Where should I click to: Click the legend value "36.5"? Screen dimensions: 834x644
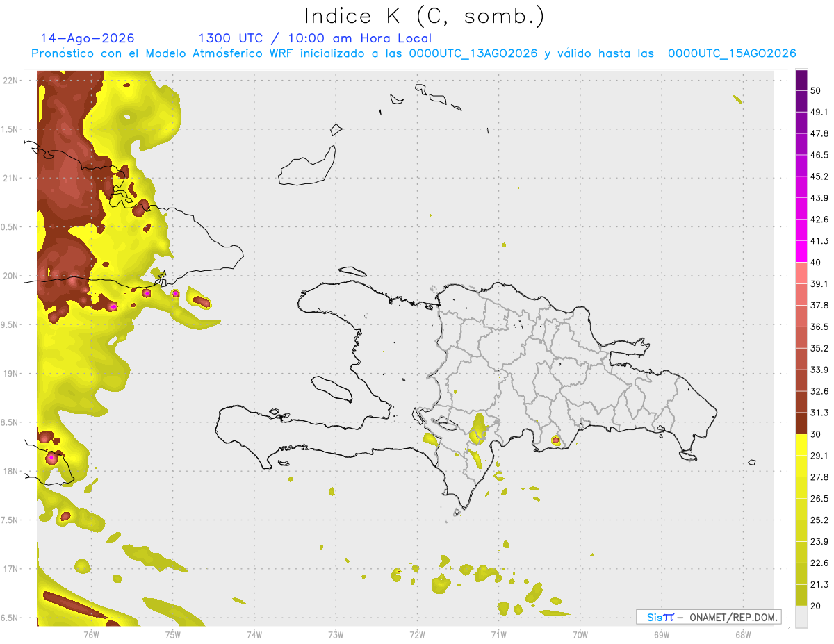tap(819, 327)
